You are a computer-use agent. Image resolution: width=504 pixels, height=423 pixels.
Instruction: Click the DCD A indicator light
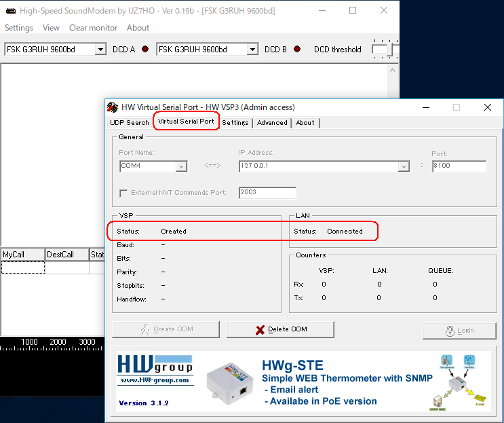[x=145, y=49]
